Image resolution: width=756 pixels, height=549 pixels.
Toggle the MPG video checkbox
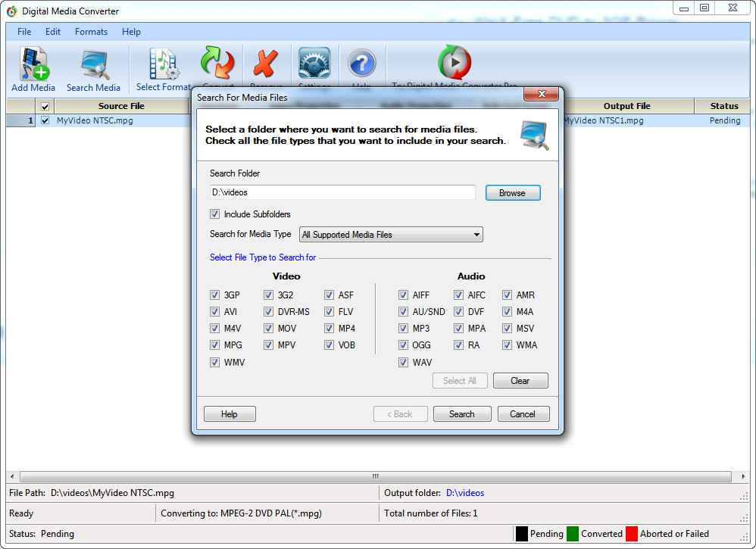click(x=214, y=345)
